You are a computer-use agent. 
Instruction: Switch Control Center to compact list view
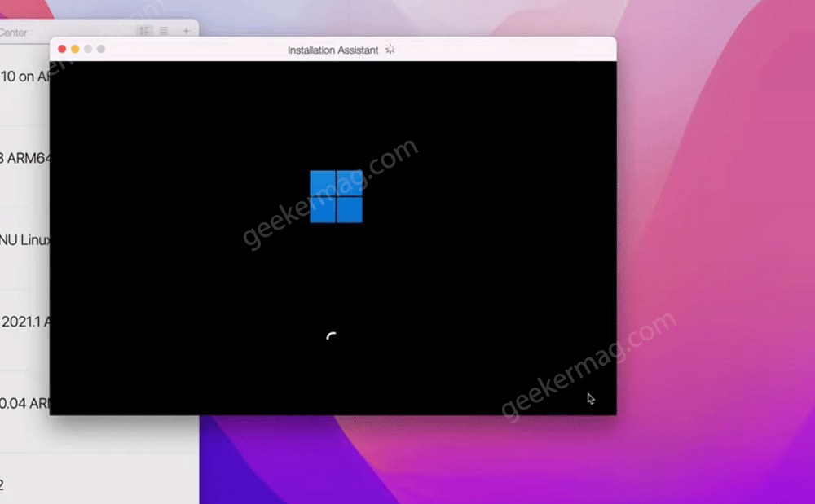pos(164,31)
